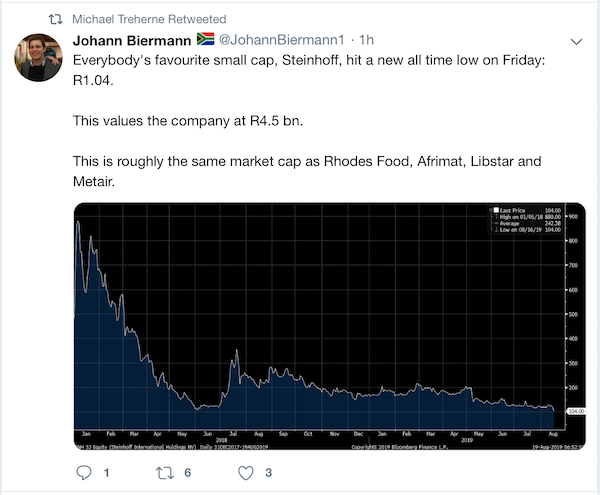This screenshot has width=600, height=495.
Task: Click the Aug 2019 end of chart line
Action: coord(554,410)
